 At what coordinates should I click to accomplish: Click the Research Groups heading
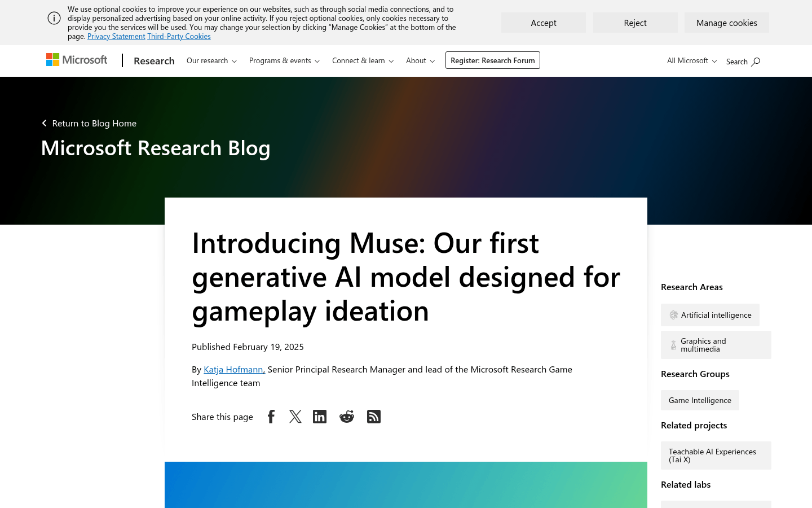[x=695, y=374]
